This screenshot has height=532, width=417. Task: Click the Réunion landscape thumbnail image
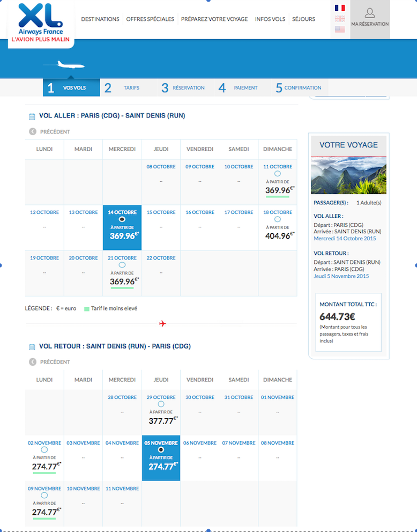coord(348,175)
